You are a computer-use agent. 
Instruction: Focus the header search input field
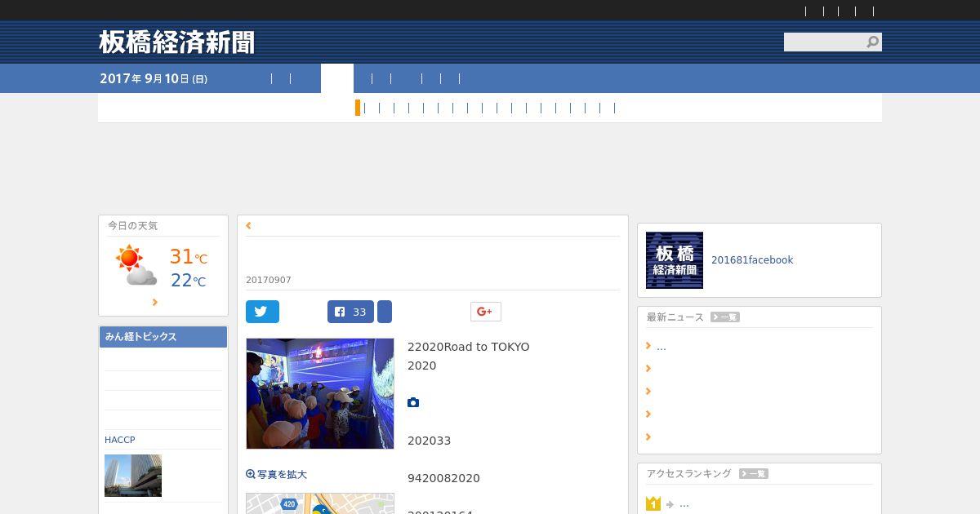pyautogui.click(x=825, y=42)
